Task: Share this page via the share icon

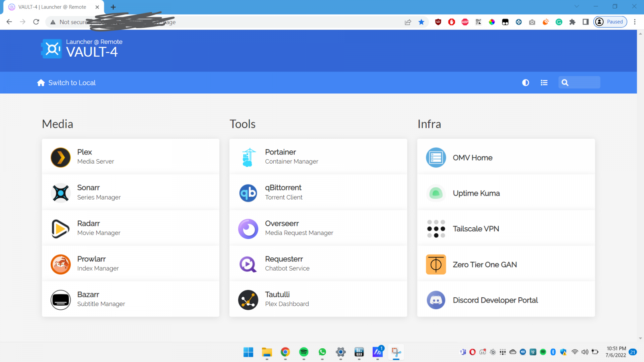Action: [408, 22]
